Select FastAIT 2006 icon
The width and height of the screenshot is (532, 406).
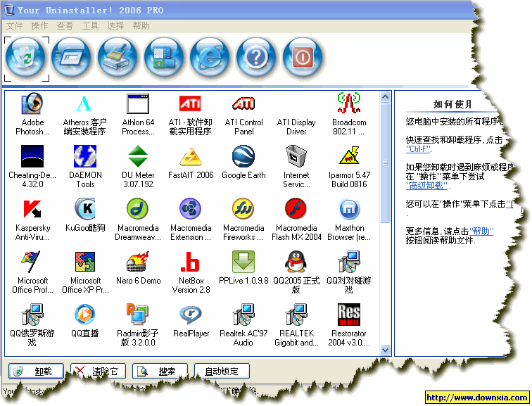point(191,156)
